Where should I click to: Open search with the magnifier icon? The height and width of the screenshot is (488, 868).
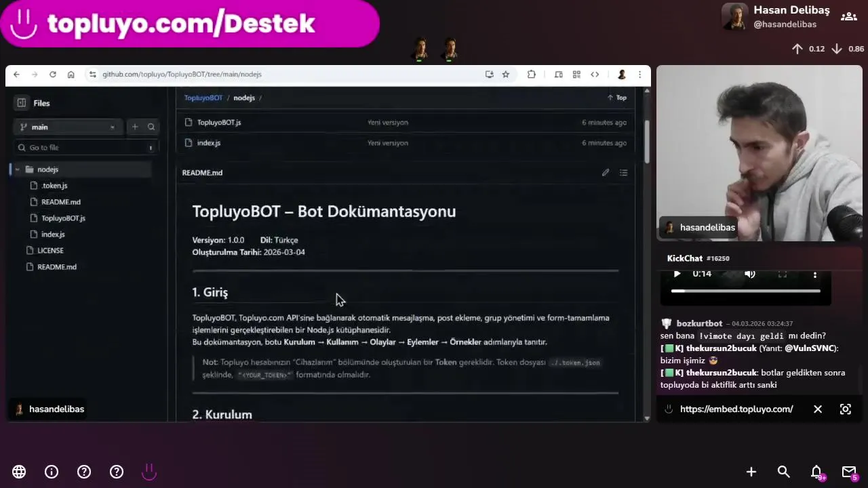coord(784,472)
